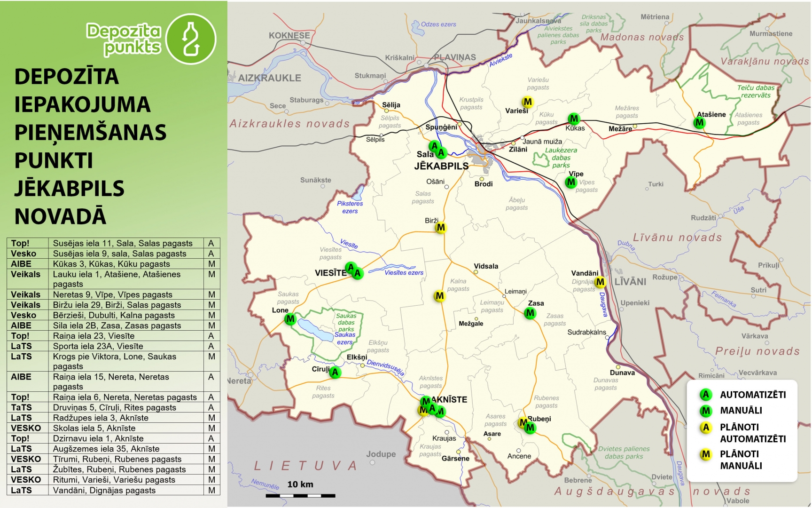812x508 pixels.
Task: Select the yellow M marker at Varieši
Action: [528, 102]
